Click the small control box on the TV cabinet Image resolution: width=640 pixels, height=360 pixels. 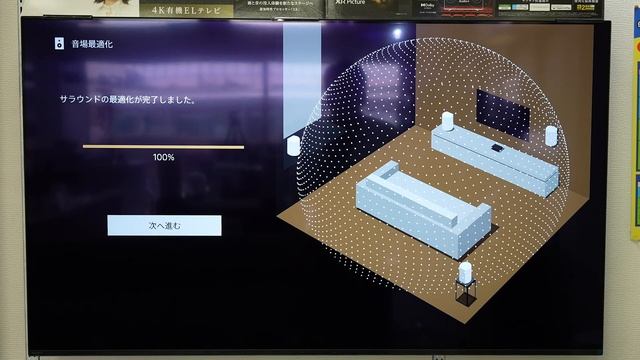497,148
